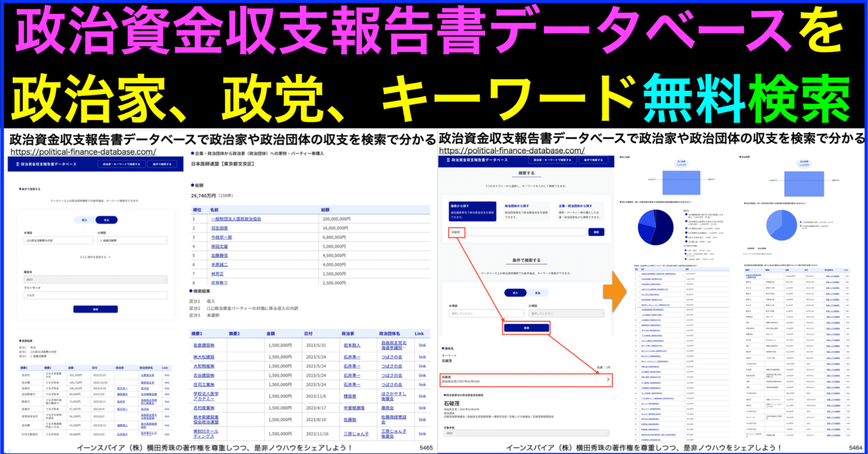Open hamburger menu in left panel header
868x454 pixels.
coord(18,164)
